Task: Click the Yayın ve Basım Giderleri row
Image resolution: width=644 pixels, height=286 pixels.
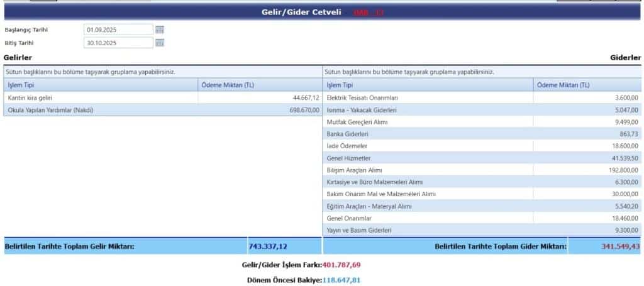Action: [x=428, y=231]
